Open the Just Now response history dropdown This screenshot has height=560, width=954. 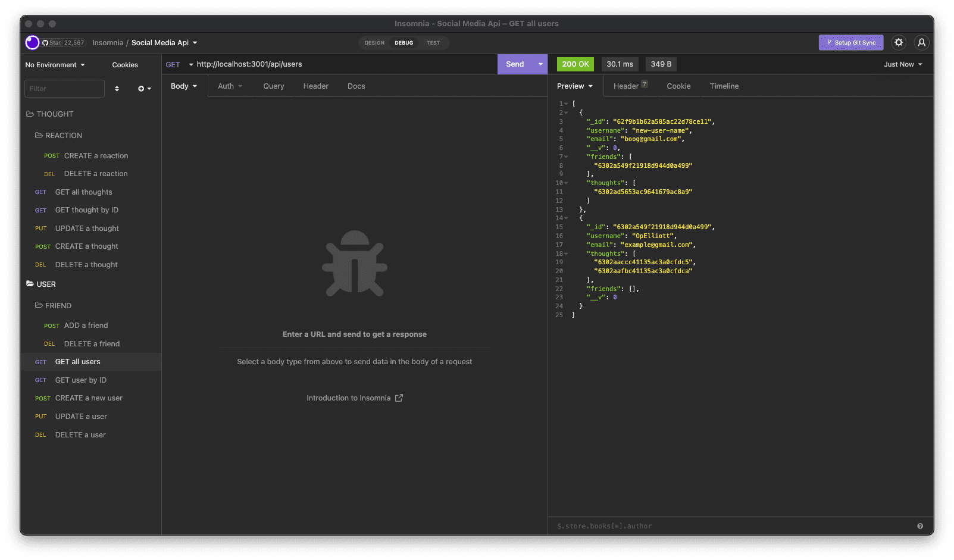point(903,64)
